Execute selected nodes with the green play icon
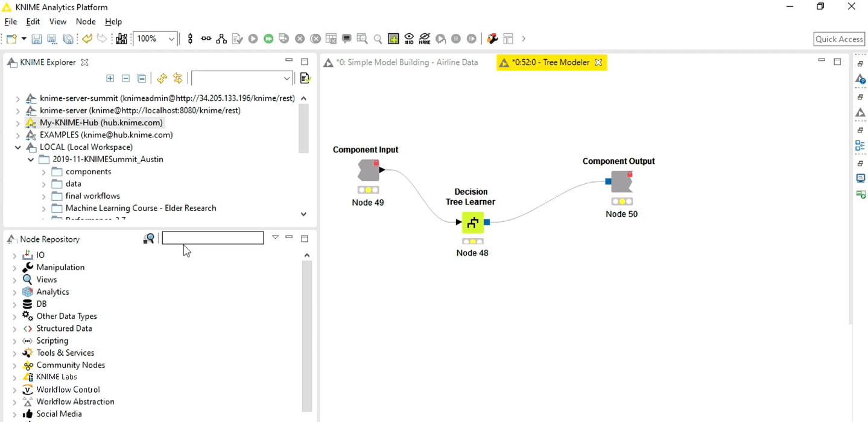The height and width of the screenshot is (422, 868). (x=253, y=39)
